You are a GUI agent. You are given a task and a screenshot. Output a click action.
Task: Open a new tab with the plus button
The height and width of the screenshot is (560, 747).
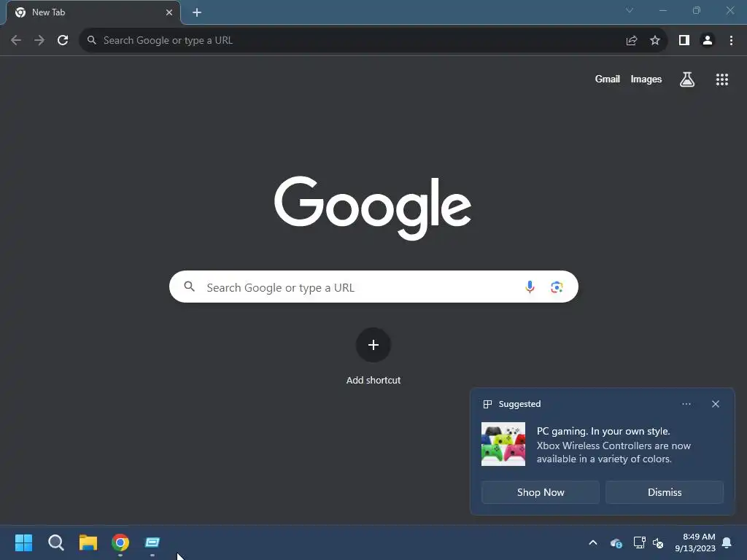(x=197, y=12)
